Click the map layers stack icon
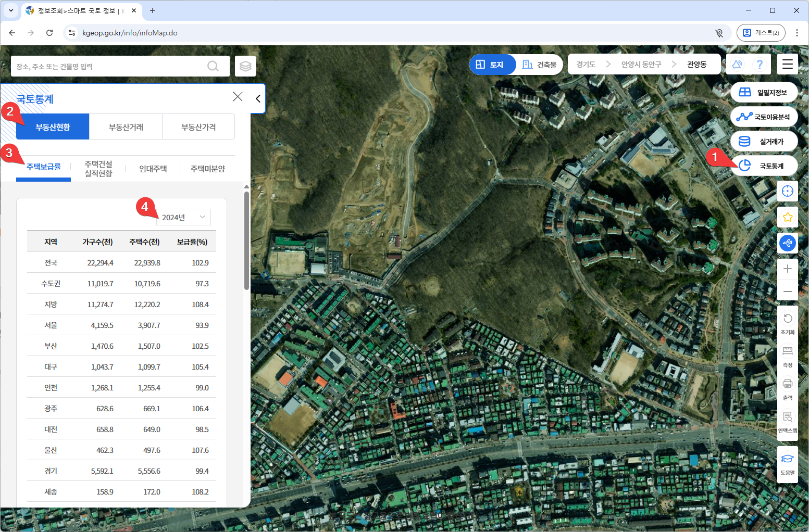809x532 pixels. click(245, 66)
